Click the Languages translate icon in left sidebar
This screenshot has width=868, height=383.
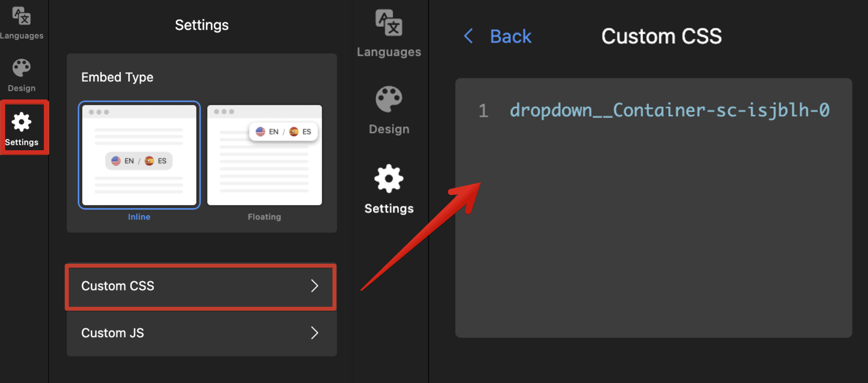coord(21,16)
